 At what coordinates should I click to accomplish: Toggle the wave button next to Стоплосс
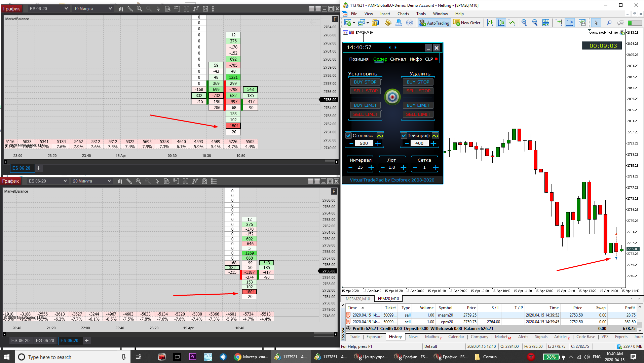(x=380, y=136)
